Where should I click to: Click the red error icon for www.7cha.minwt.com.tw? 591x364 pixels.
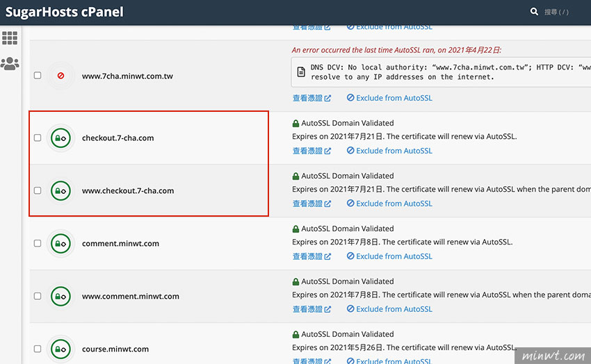[x=60, y=76]
